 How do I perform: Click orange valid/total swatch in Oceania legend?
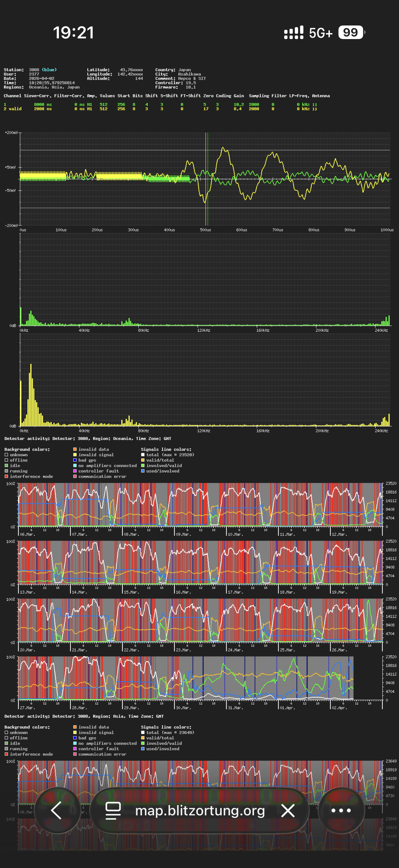(143, 460)
